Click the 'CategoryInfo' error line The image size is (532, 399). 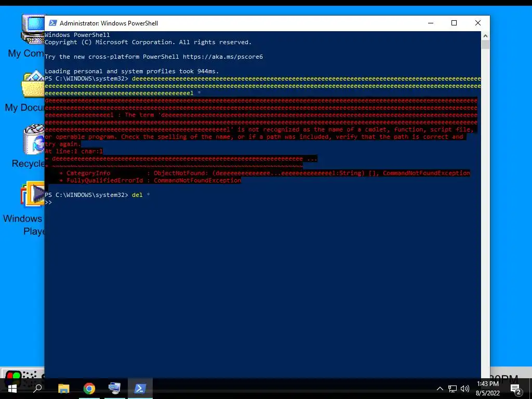point(264,173)
